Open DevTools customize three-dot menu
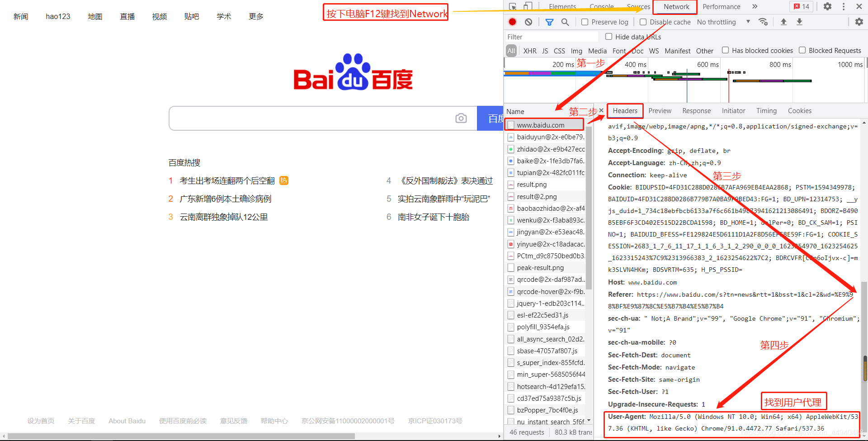The width and height of the screenshot is (868, 441). coord(844,6)
